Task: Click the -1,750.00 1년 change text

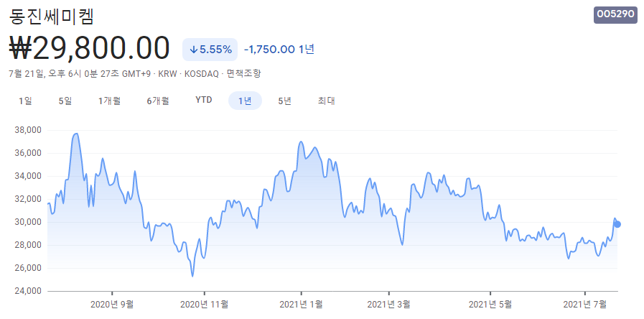Action: pyautogui.click(x=279, y=50)
